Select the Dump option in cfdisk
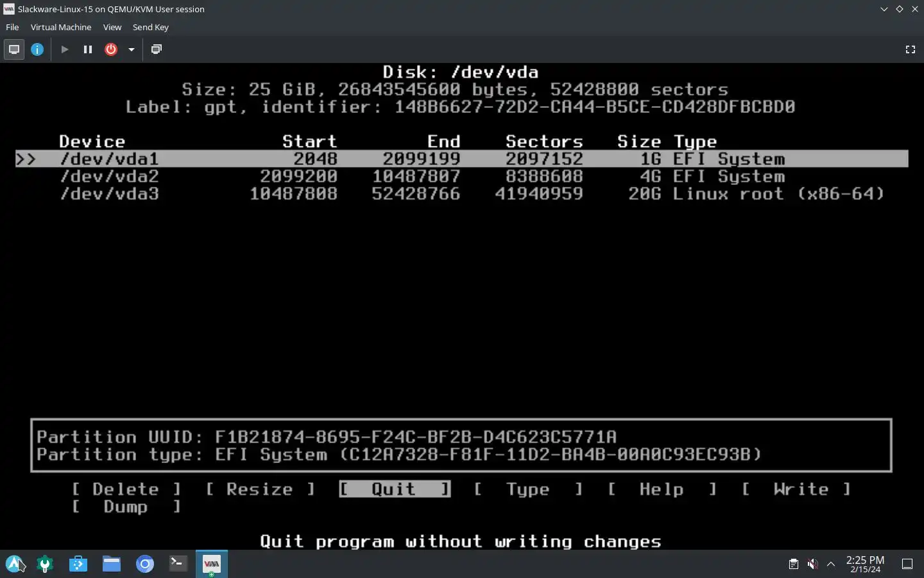The width and height of the screenshot is (924, 578). click(x=126, y=507)
